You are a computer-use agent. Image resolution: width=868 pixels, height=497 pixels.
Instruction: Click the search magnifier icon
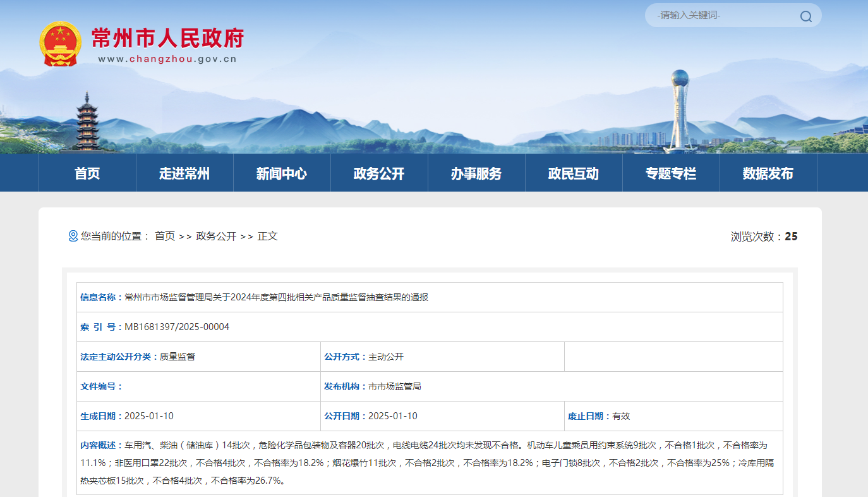tap(805, 16)
